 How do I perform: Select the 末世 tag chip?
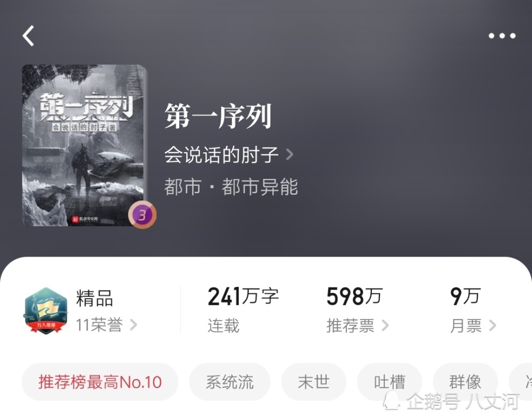tap(313, 382)
